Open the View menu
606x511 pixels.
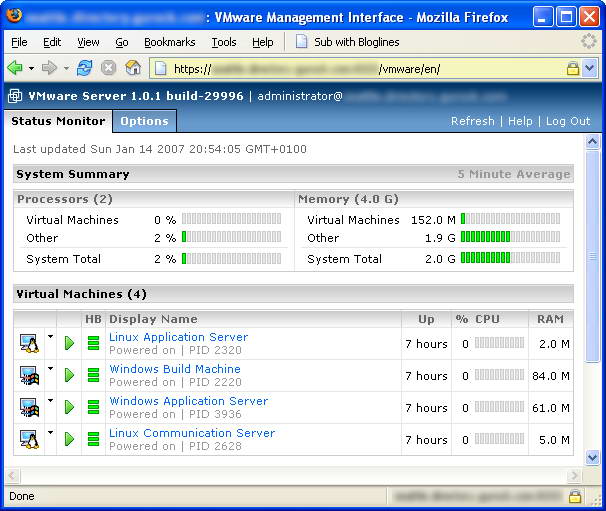tap(88, 42)
